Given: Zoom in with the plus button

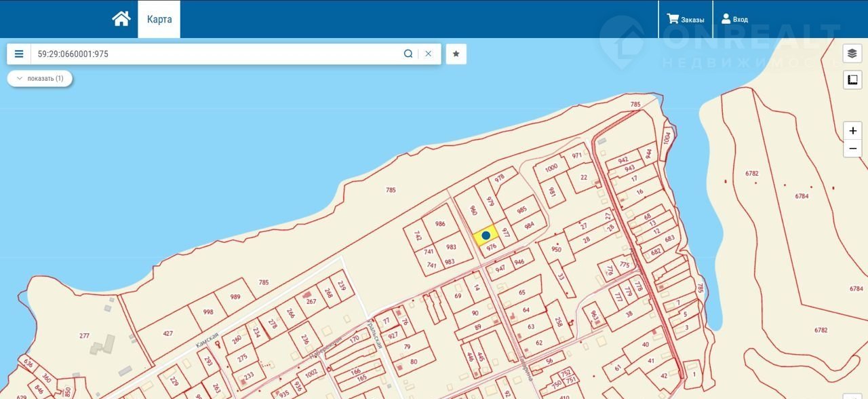Looking at the screenshot, I should pos(852,130).
